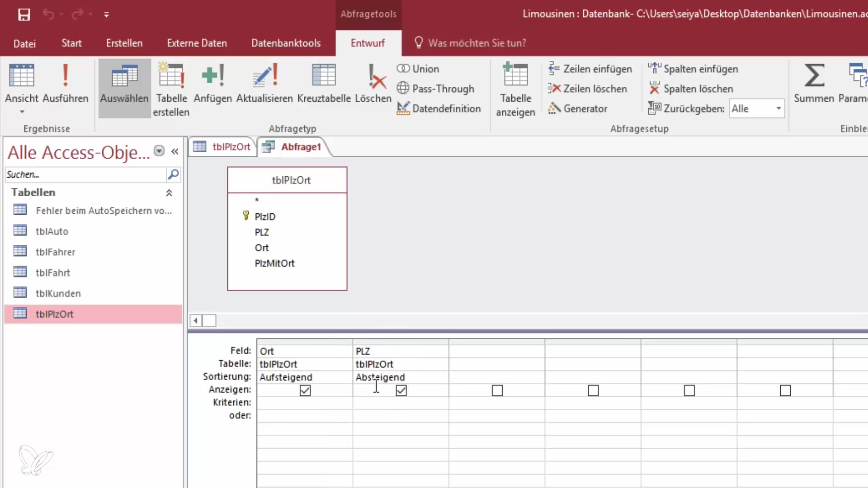Uncheck Anzeigen for the Ort column

[305, 390]
